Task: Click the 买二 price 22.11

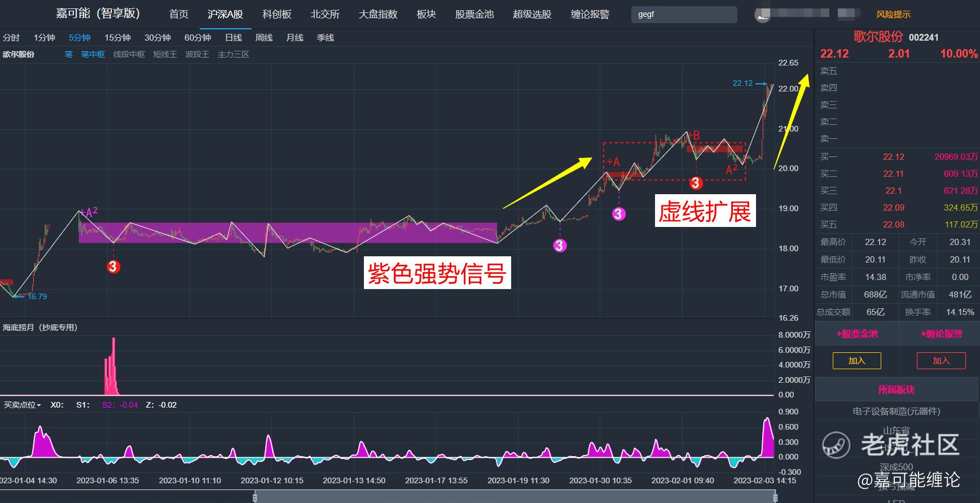Action: point(894,174)
